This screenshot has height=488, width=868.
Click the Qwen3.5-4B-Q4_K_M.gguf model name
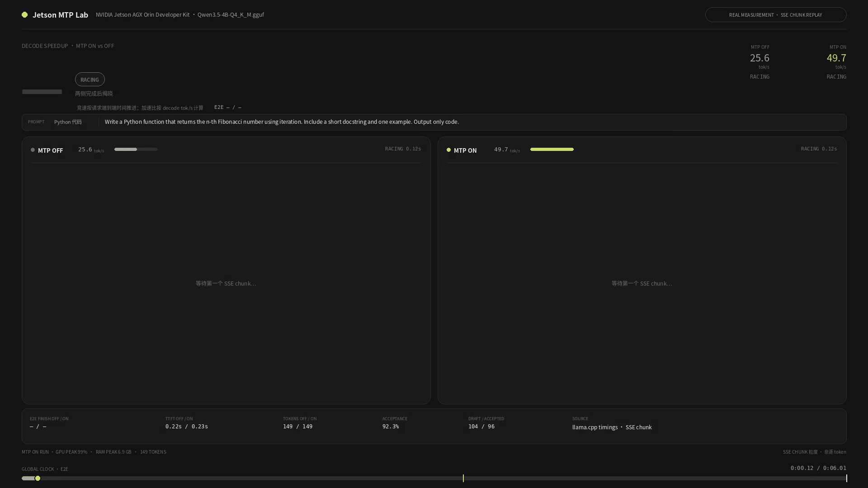pyautogui.click(x=231, y=15)
